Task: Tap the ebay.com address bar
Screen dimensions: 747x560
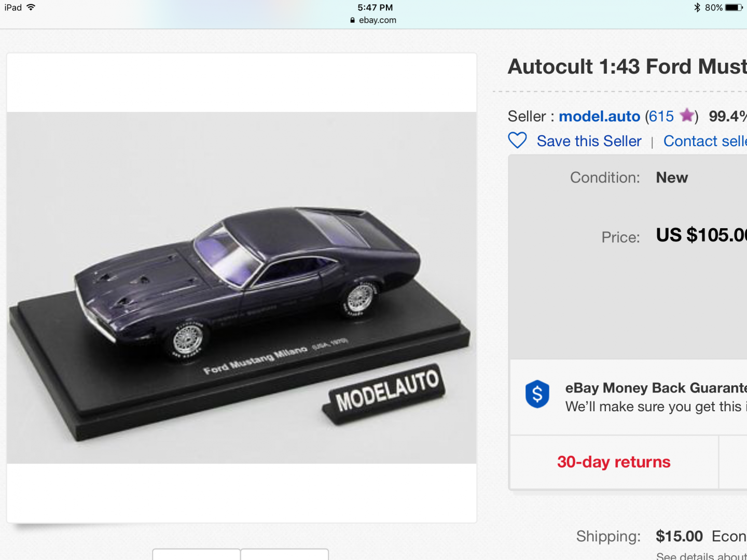Action: click(x=374, y=20)
